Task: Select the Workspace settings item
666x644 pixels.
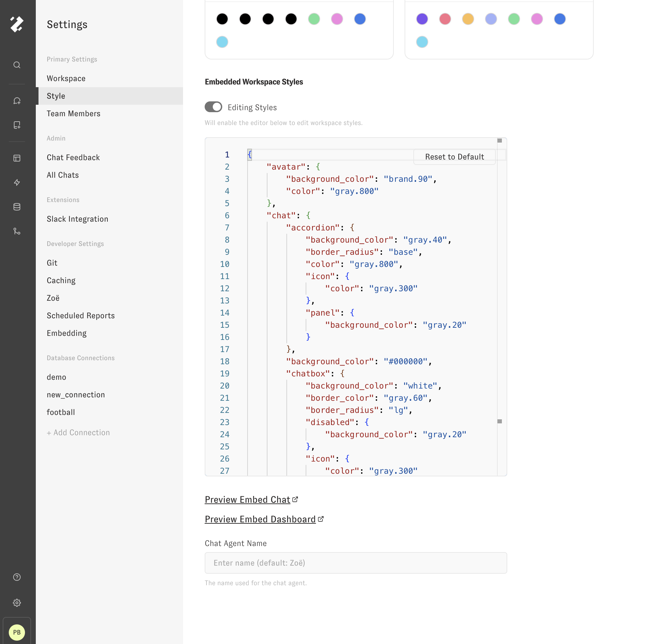Action: click(109, 78)
